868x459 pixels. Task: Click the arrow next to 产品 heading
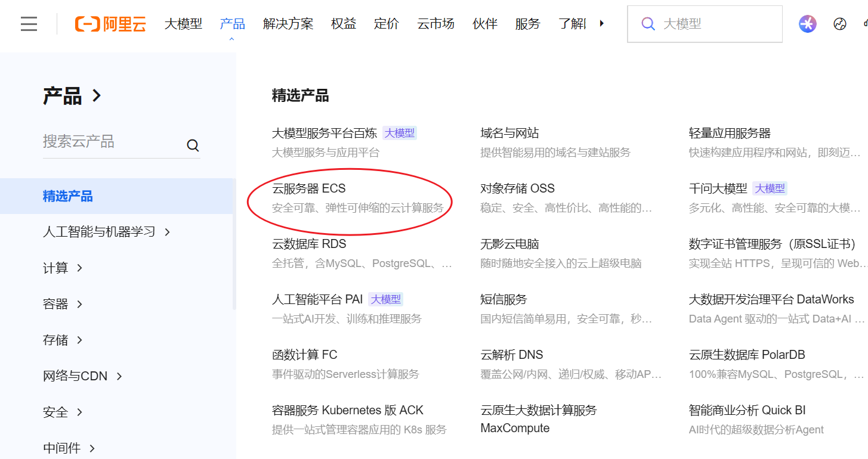click(97, 95)
